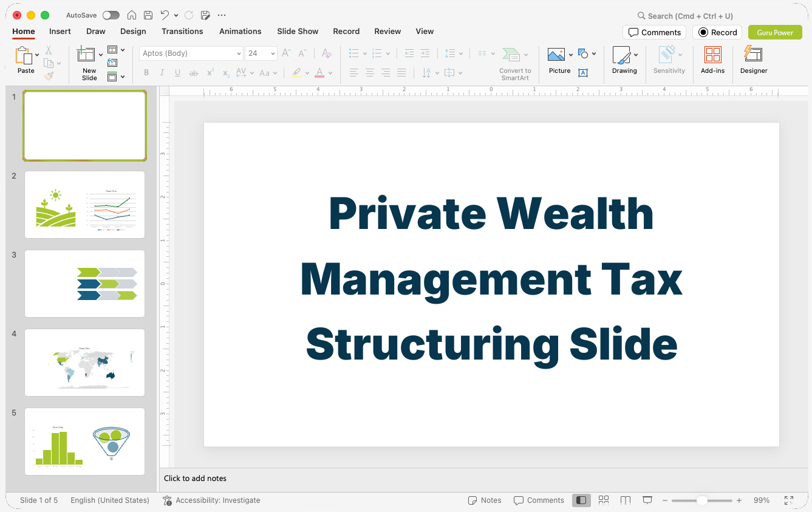Click Accessibility: Investigate in status bar

pyautogui.click(x=211, y=500)
